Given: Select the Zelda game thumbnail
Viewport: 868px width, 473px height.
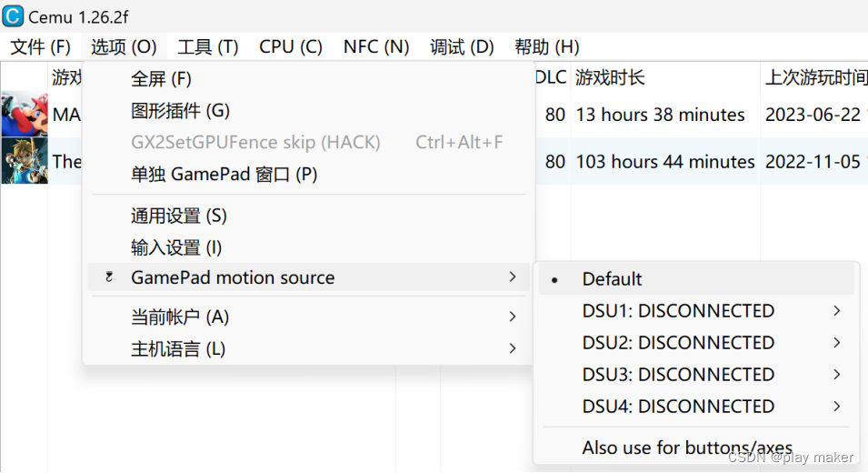Looking at the screenshot, I should coord(25,161).
